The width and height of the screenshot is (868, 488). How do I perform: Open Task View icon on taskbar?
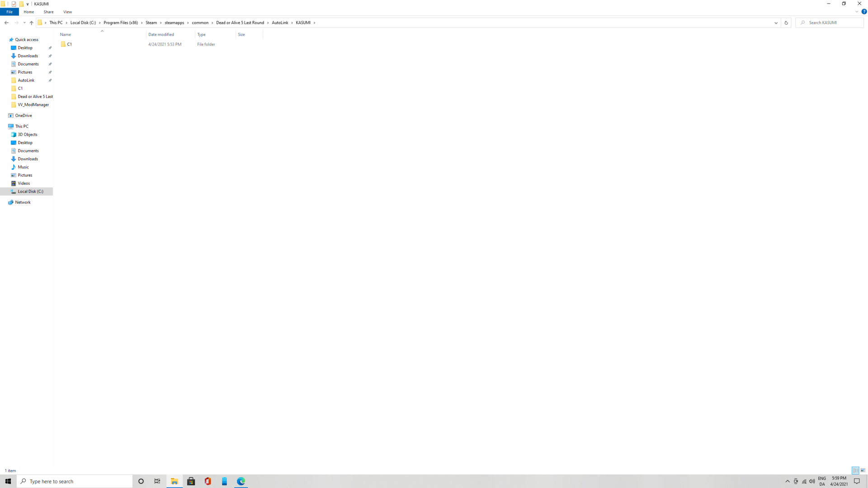pos(157,481)
